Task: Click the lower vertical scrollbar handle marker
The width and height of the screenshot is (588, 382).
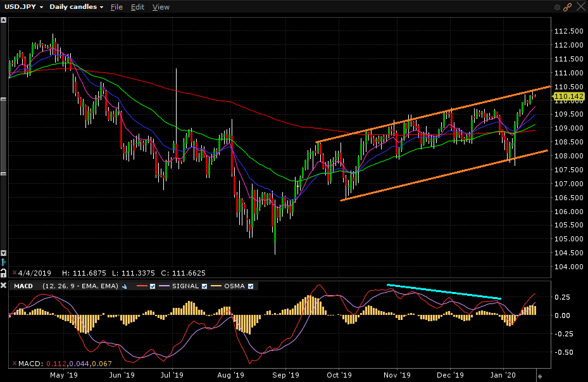Action: click(x=3, y=174)
